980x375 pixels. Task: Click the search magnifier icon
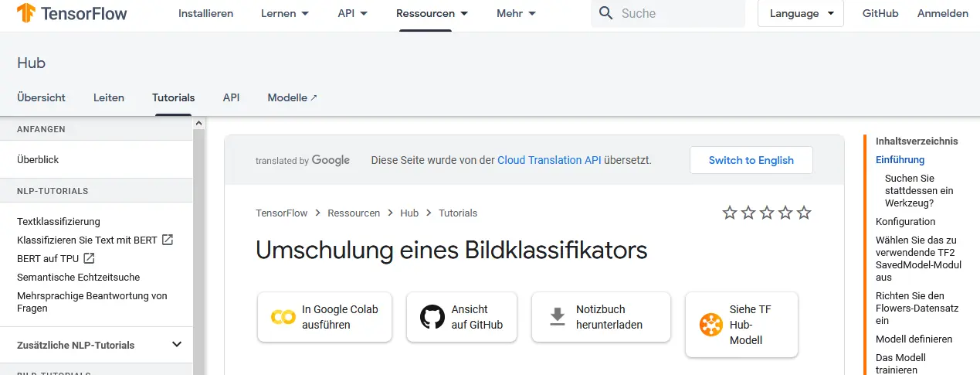(x=606, y=13)
